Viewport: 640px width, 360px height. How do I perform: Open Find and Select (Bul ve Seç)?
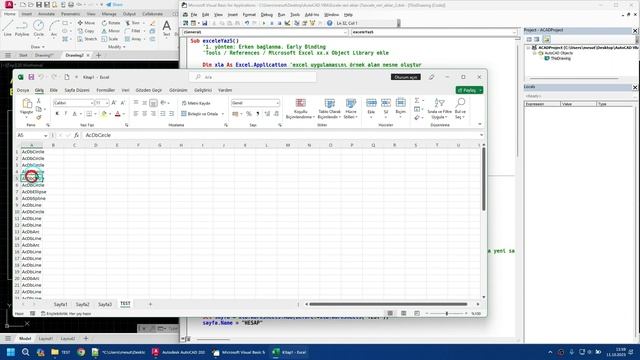click(x=460, y=109)
